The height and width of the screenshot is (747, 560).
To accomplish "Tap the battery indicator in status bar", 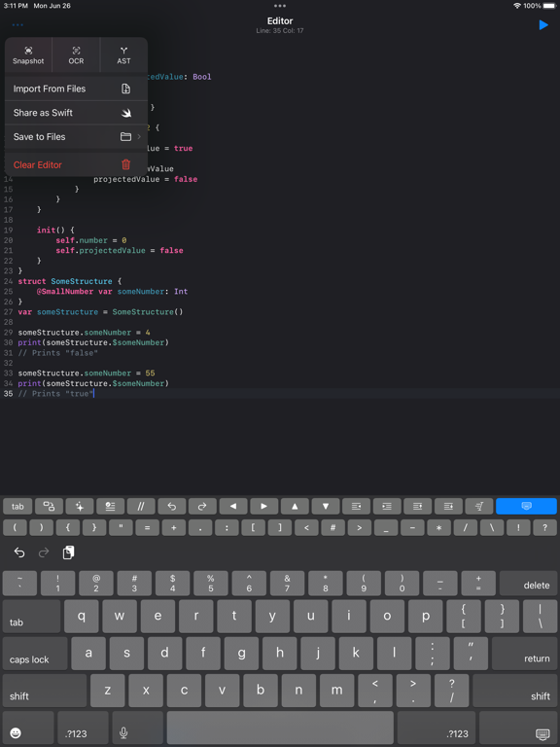I will point(548,6).
